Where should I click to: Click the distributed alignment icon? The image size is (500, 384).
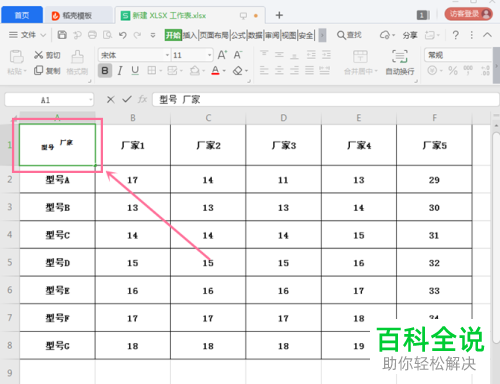[324, 70]
